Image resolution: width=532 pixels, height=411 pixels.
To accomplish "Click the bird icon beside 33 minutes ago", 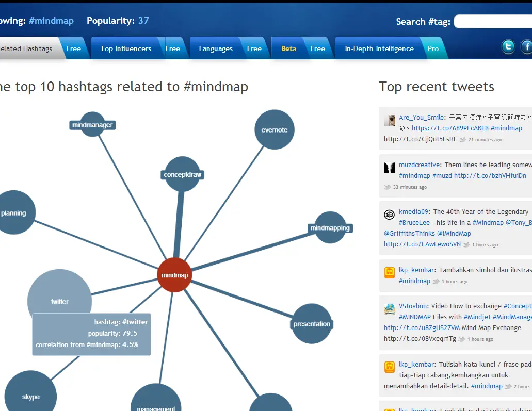I will coord(388,187).
